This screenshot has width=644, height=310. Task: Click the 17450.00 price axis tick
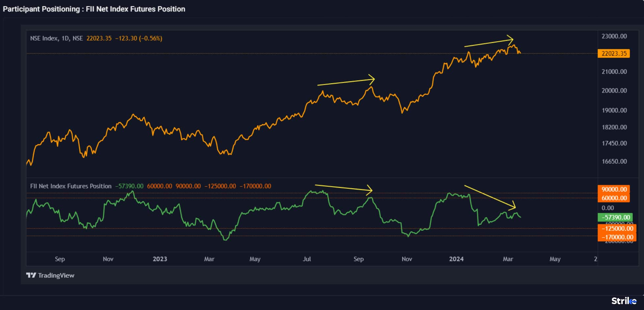point(614,143)
